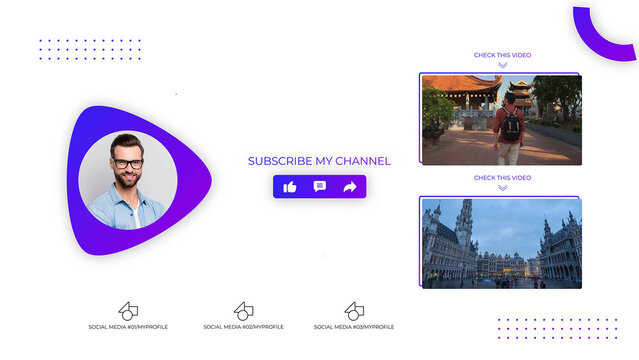Click the share arrow icon
Image resolution: width=639 pixels, height=360 pixels.
tap(350, 187)
